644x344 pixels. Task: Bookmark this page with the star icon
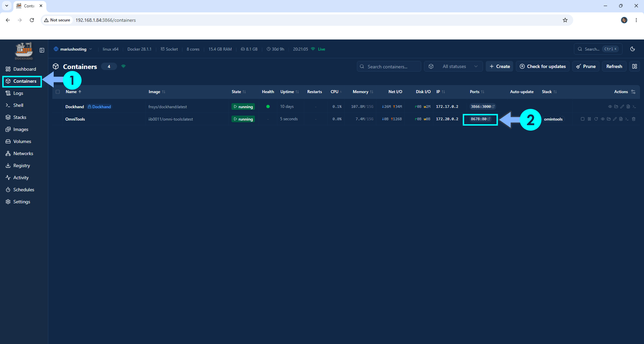[565, 20]
